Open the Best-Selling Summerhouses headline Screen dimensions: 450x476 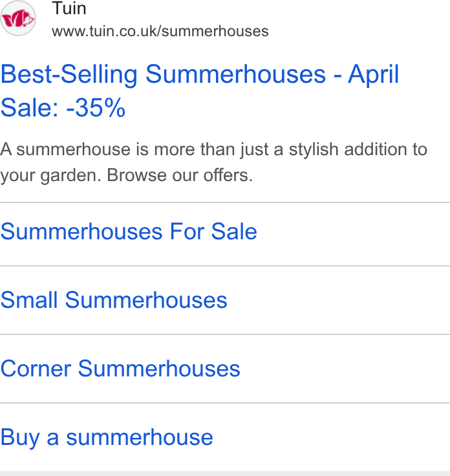point(199,91)
